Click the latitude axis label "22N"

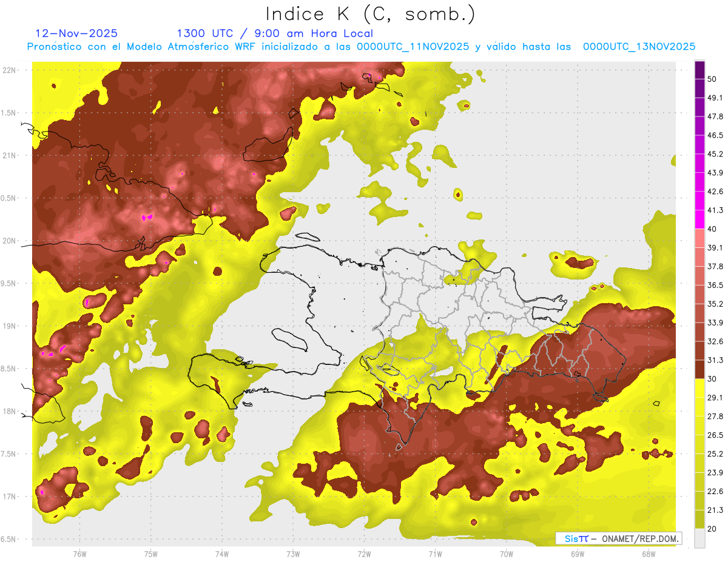point(10,70)
